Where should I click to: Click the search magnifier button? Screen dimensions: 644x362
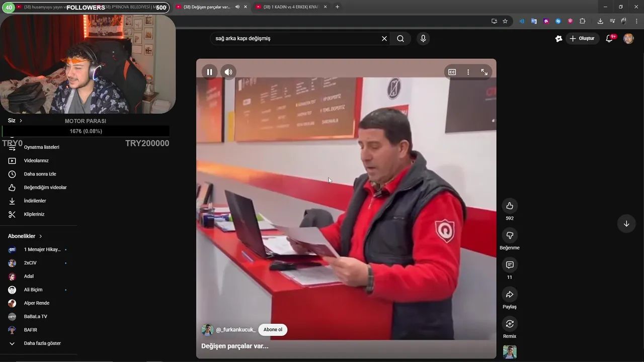coord(400,38)
